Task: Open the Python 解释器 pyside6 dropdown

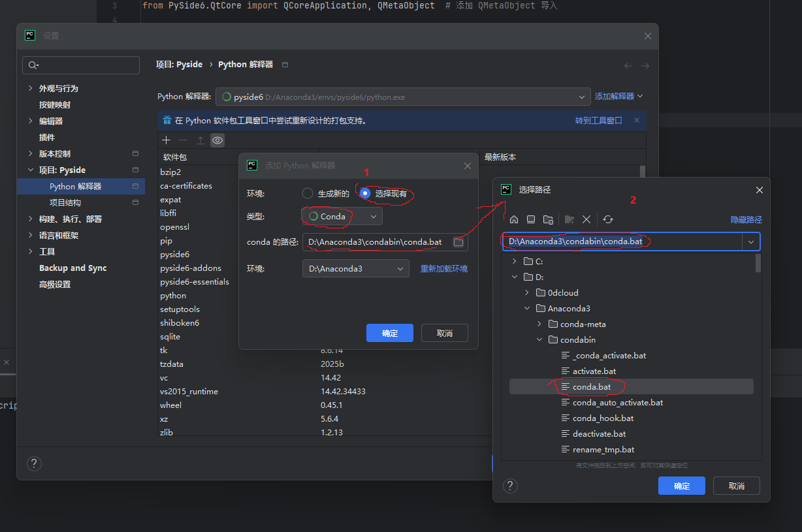Action: tap(403, 97)
